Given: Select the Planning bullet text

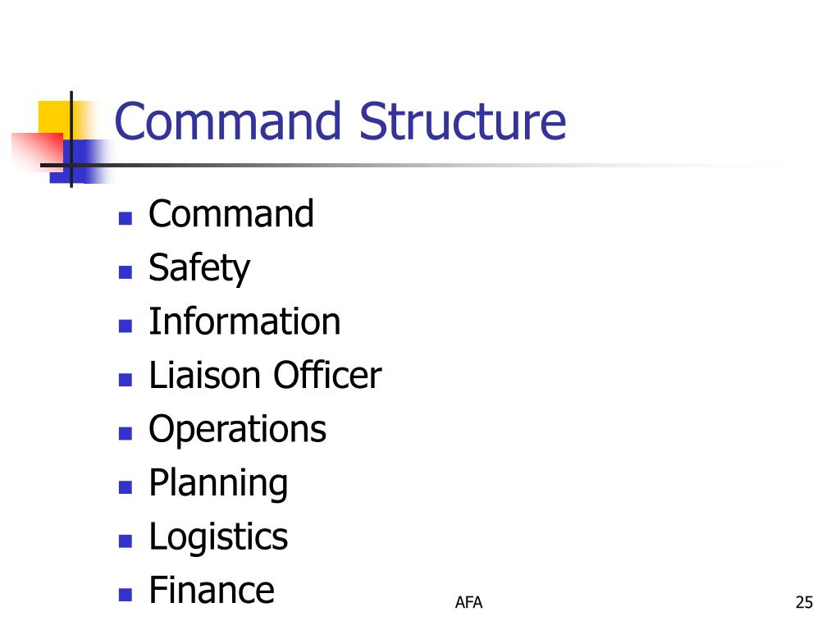Looking at the screenshot, I should click(x=218, y=484).
